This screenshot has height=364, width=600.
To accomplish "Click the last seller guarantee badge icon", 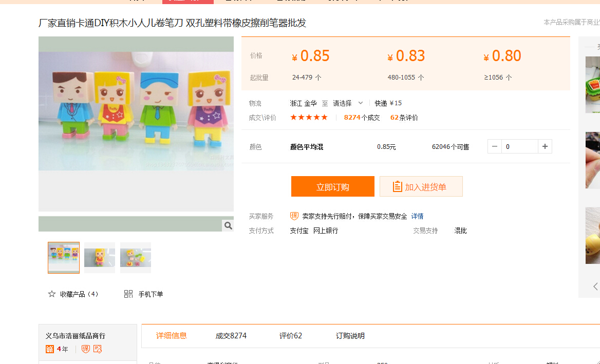I will pos(98,349).
